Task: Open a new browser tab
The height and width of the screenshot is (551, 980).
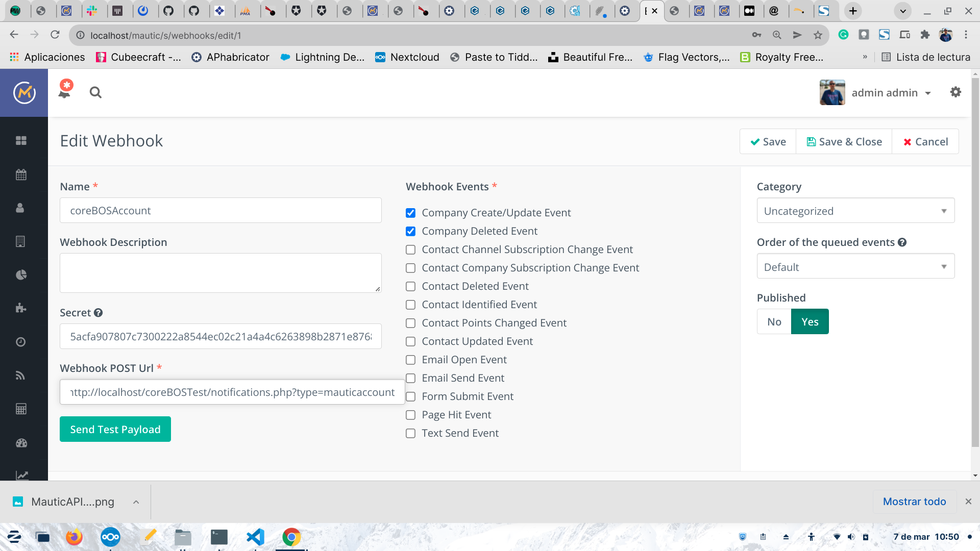Action: click(853, 11)
